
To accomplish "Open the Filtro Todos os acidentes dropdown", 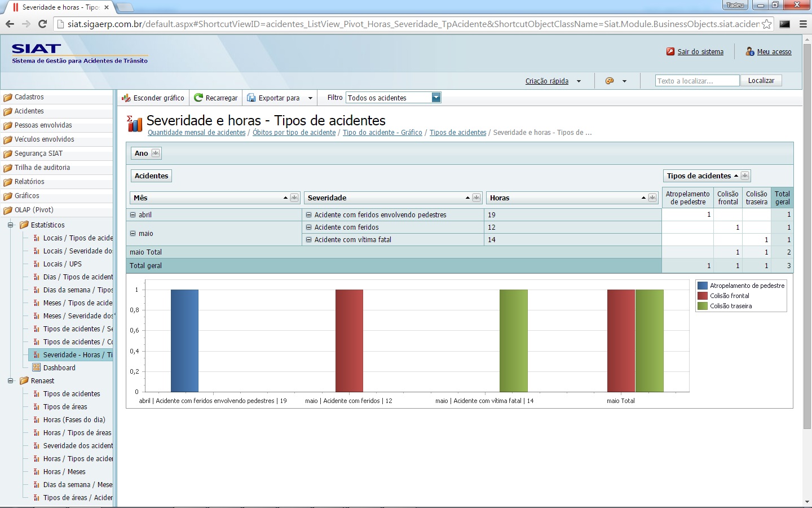I will click(436, 98).
